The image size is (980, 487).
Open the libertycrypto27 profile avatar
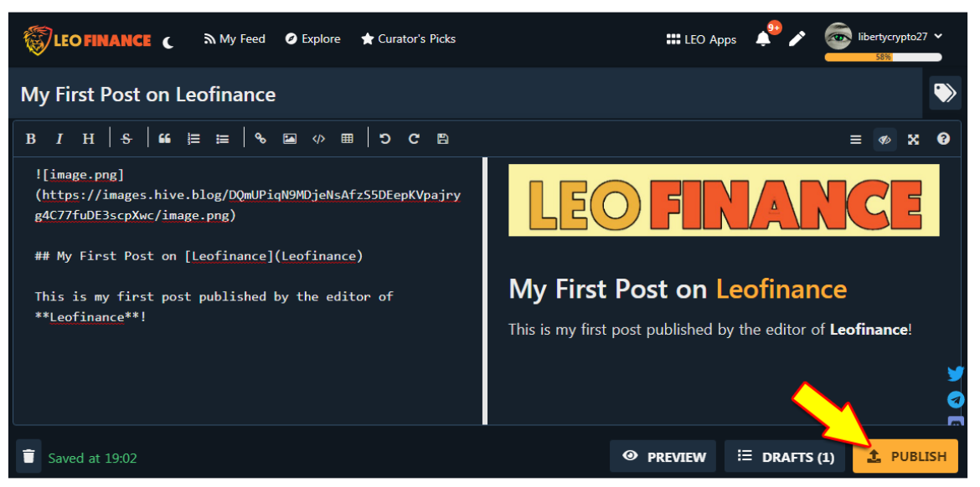(x=838, y=36)
